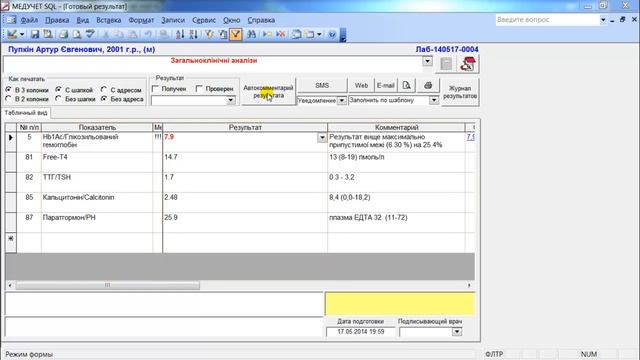This screenshot has width=640, height=360.
Task: Select the С шапкой radio button
Action: tap(59, 89)
